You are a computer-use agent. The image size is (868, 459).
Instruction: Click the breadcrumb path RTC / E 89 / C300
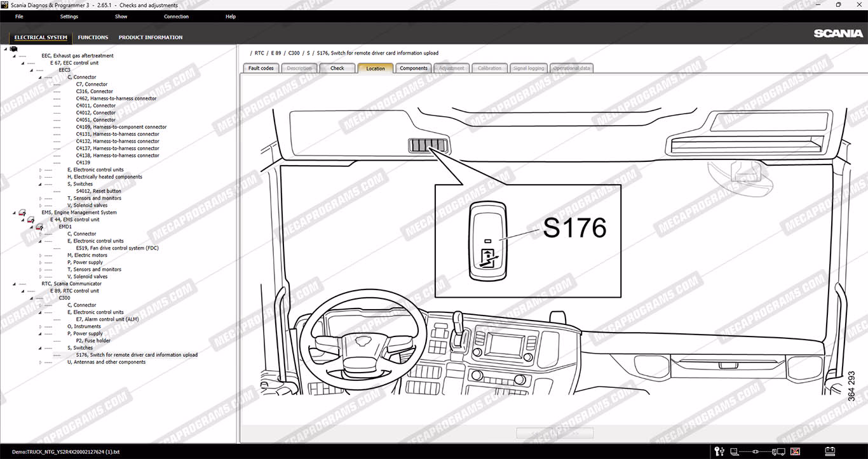(x=277, y=53)
